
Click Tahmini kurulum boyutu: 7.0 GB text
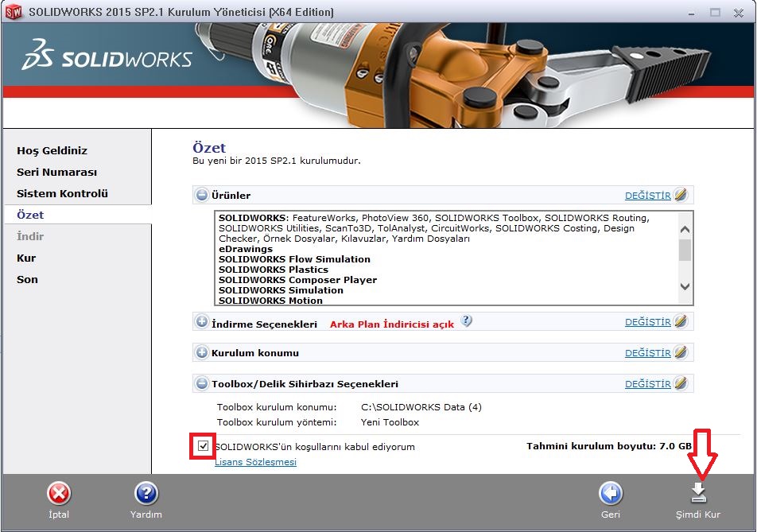(x=609, y=446)
